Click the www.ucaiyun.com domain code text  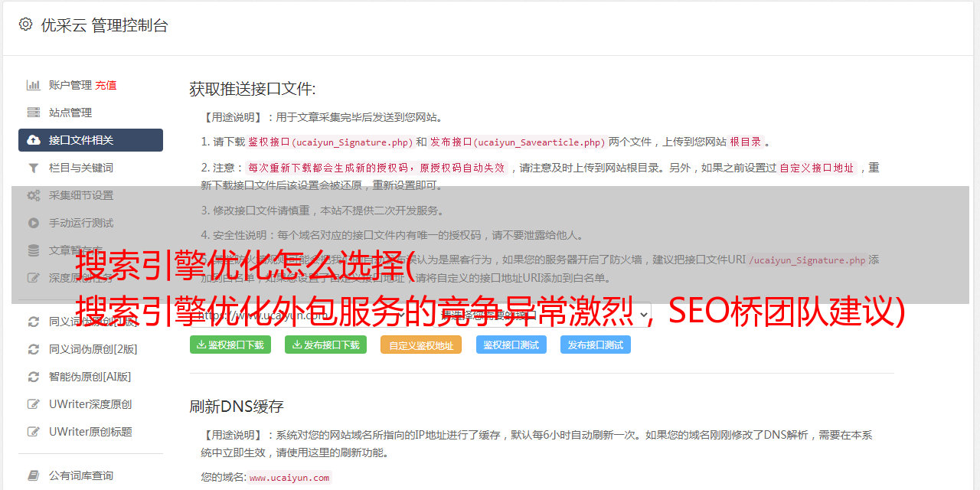click(289, 478)
